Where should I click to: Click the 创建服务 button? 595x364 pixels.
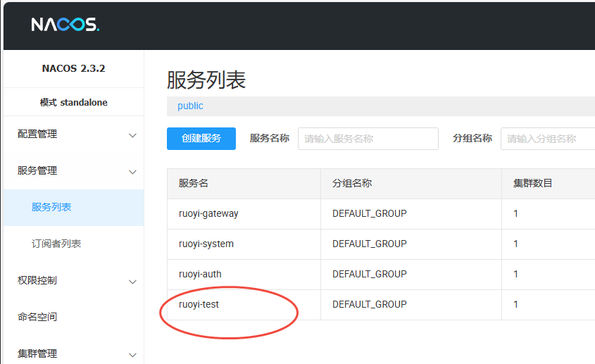click(x=201, y=139)
